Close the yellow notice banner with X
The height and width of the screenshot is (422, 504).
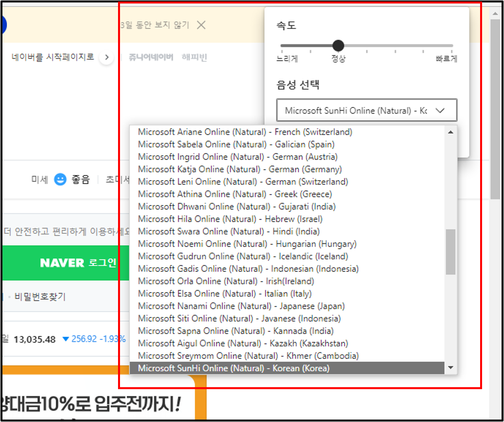tap(201, 25)
